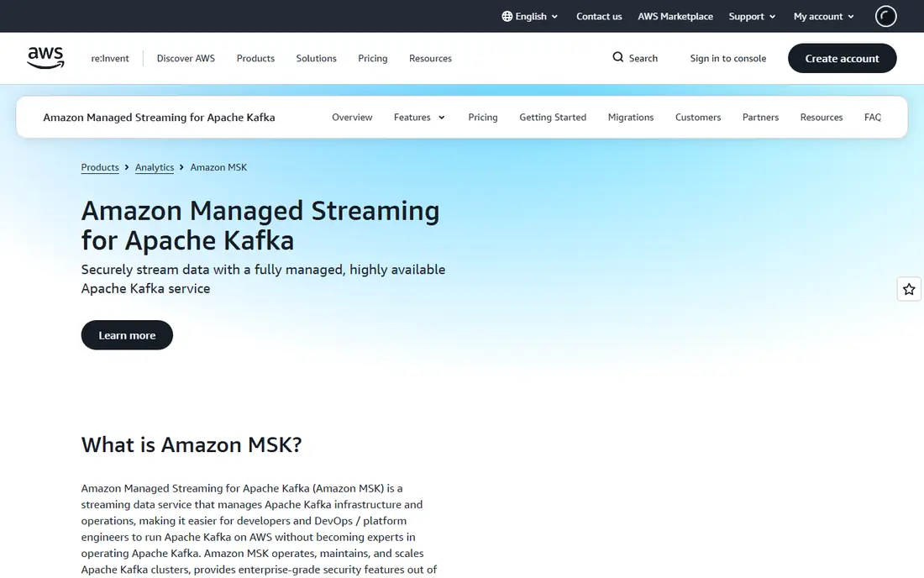Click the Create account button

842,58
